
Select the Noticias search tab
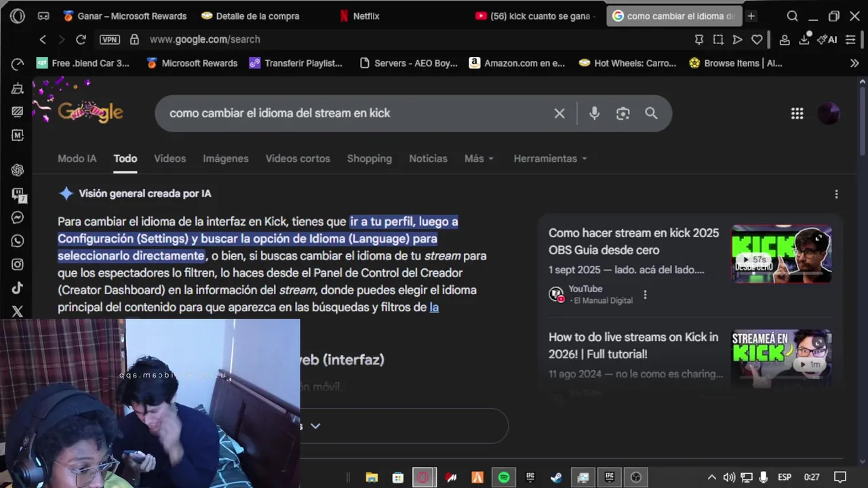tap(428, 159)
